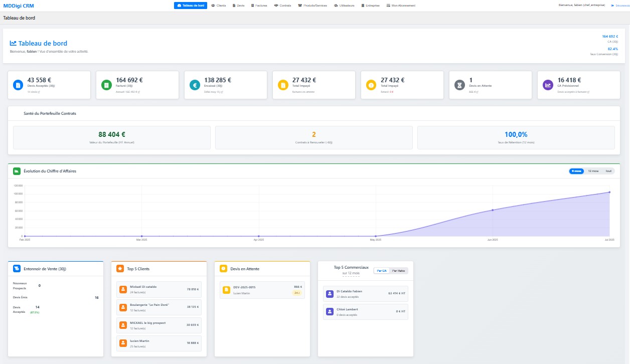Click the MDDigi CRM logo link

tap(18, 6)
